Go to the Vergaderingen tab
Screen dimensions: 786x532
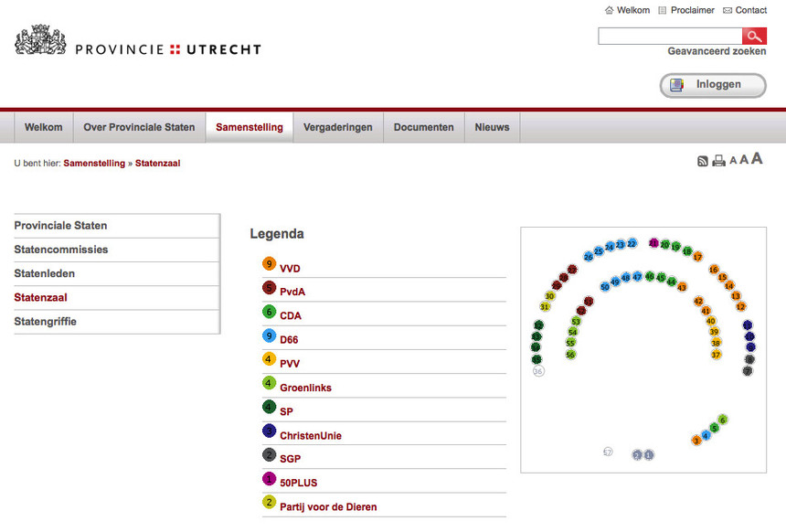[338, 127]
